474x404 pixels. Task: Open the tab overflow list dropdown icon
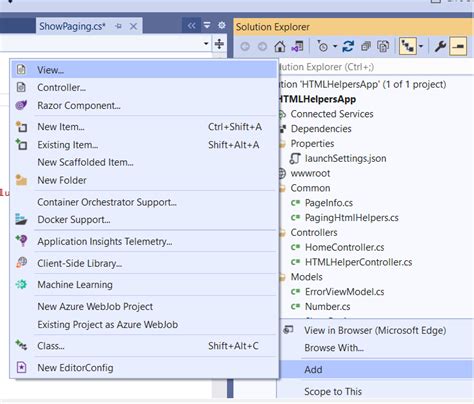(x=207, y=25)
